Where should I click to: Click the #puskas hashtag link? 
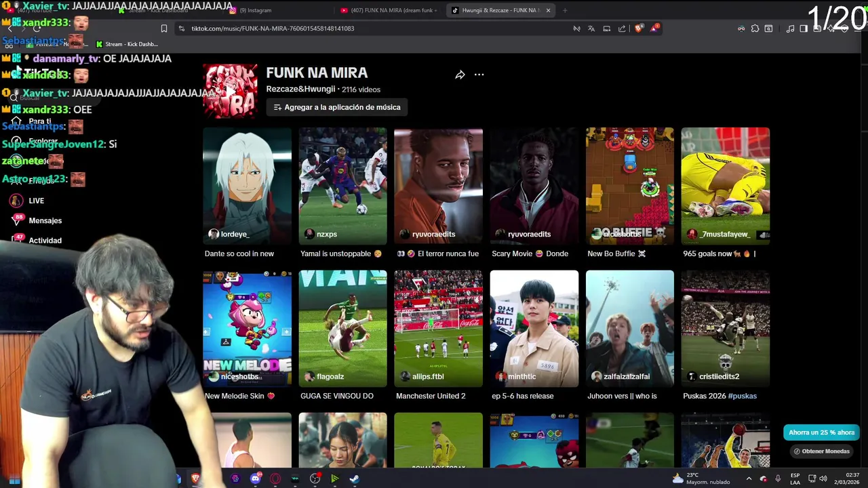[743, 396]
